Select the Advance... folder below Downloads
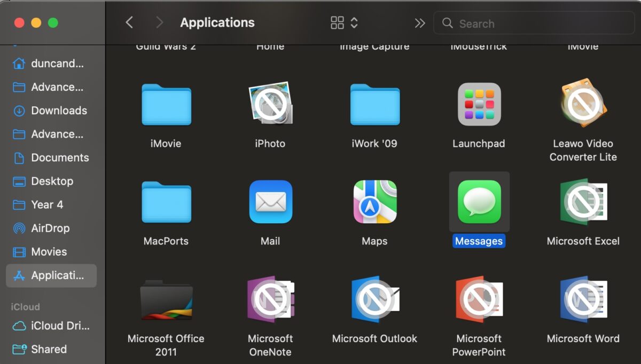641x364 pixels. click(x=51, y=134)
